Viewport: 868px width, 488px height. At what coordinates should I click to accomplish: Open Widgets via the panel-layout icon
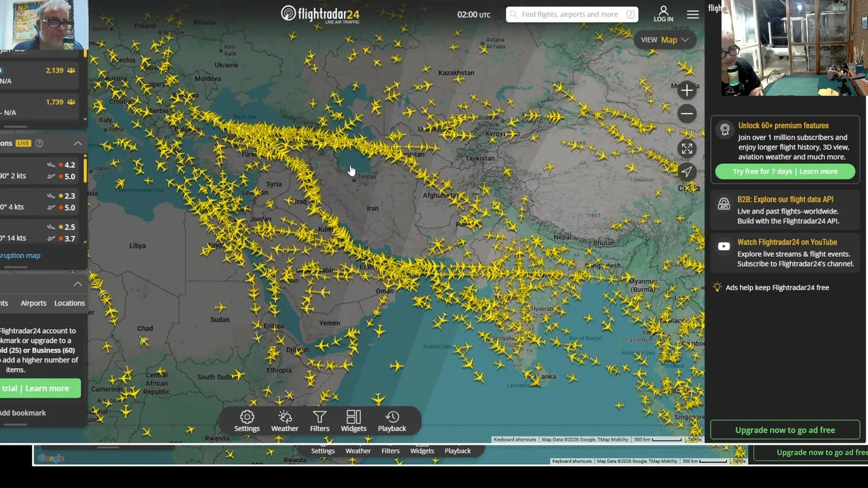[x=353, y=417]
